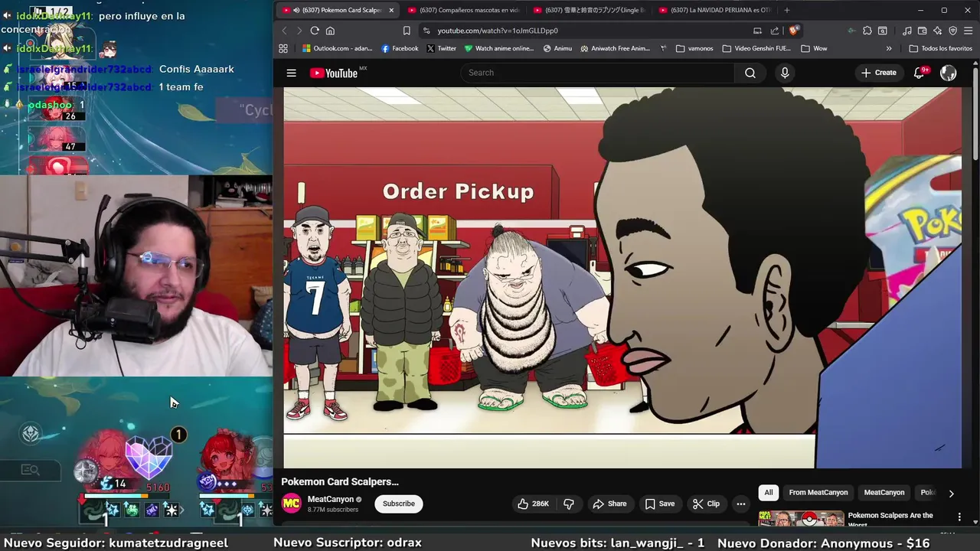Open Video Genshin FUE bookmarks folder
980x551 pixels.
756,48
